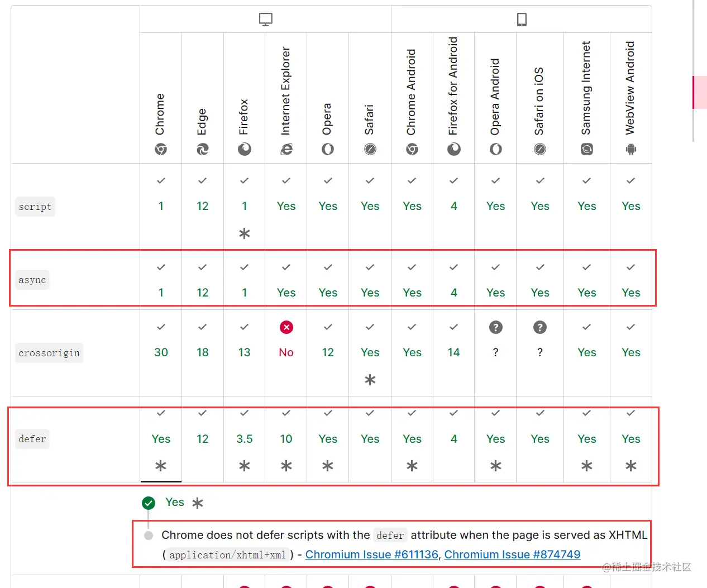Viewport: 707px width, 588px height.
Task: Click the Safari on iOS logo icon
Action: (x=540, y=149)
